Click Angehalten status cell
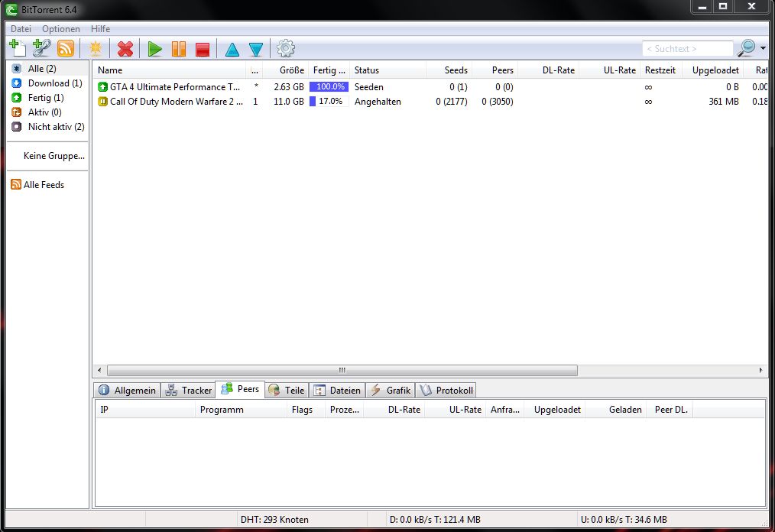 378,102
